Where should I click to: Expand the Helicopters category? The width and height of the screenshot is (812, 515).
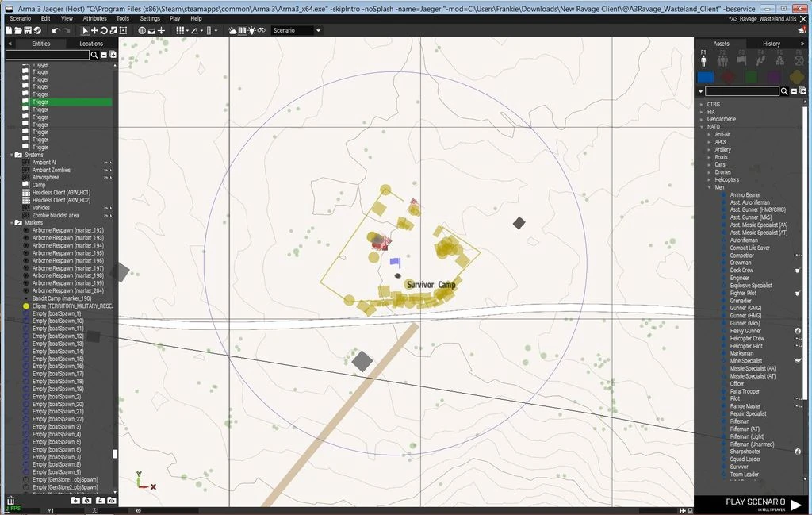click(710, 180)
